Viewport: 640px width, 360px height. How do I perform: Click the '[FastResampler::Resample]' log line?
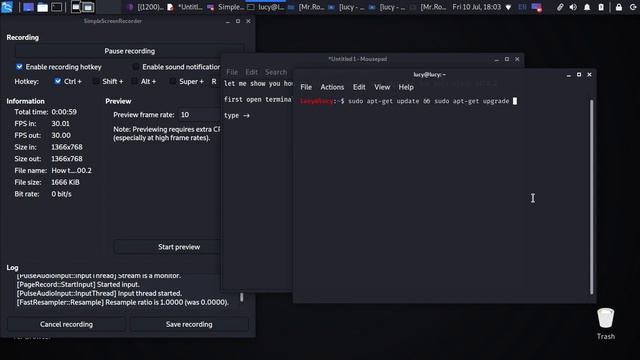(122, 302)
